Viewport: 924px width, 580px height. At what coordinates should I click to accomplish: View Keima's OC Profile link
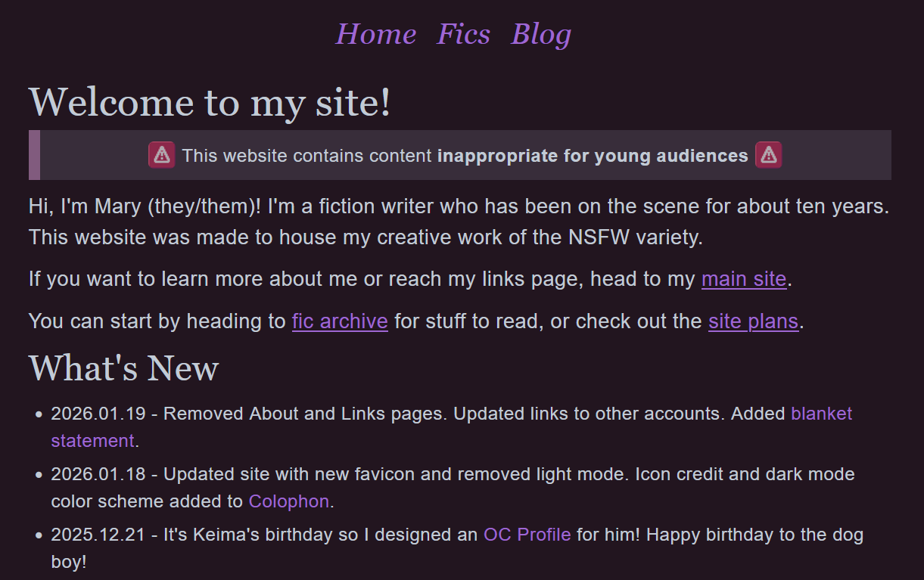527,534
